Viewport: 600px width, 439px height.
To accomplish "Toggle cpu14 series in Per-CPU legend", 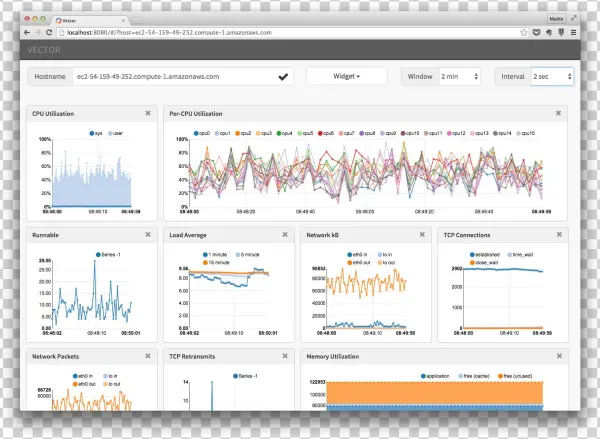I will click(x=502, y=133).
